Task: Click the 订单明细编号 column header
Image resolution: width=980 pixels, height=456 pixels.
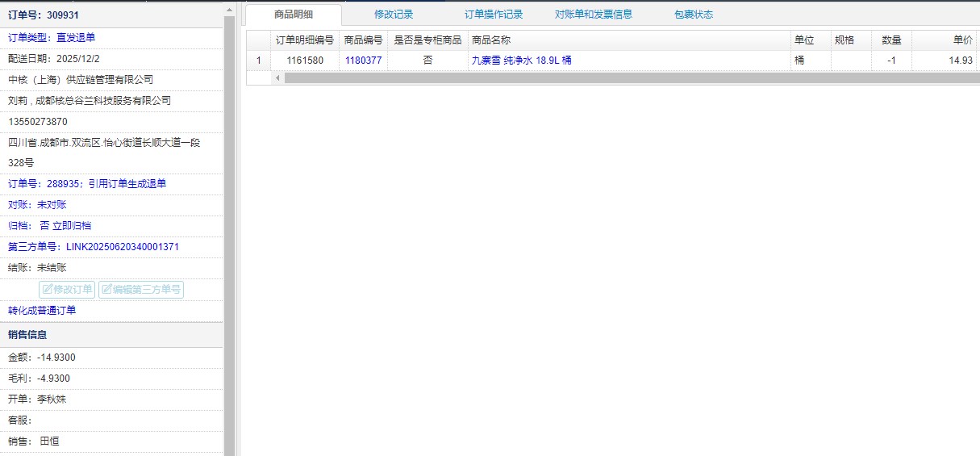Action: click(x=305, y=40)
